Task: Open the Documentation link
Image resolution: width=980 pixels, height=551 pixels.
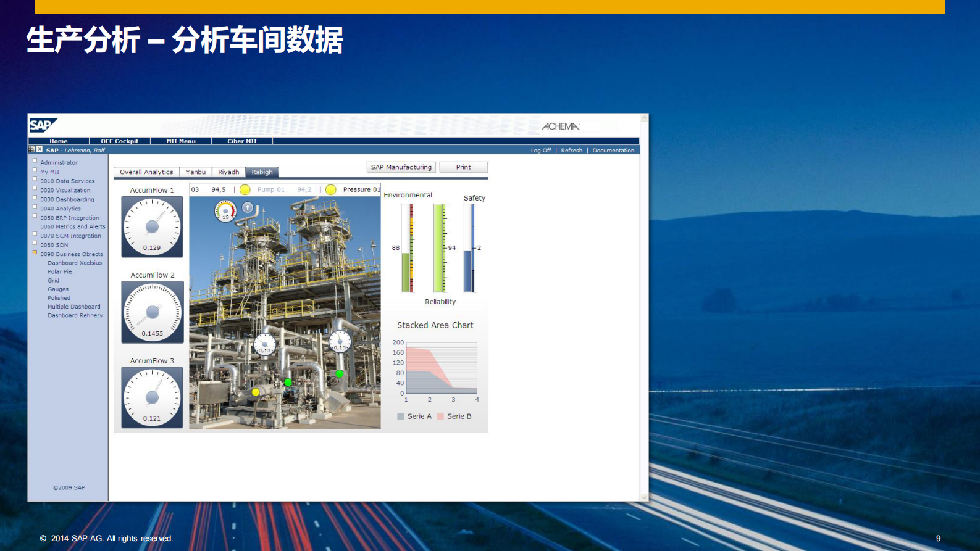Action: 613,151
